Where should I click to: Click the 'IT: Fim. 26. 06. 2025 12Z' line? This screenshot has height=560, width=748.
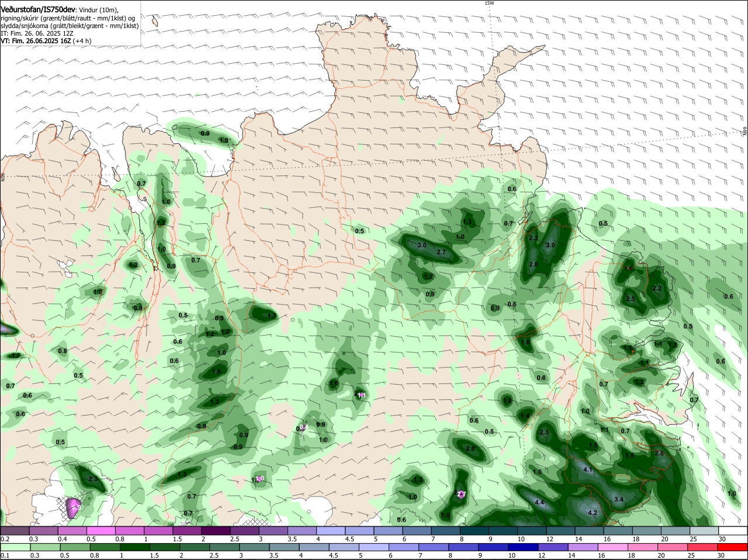(37, 33)
